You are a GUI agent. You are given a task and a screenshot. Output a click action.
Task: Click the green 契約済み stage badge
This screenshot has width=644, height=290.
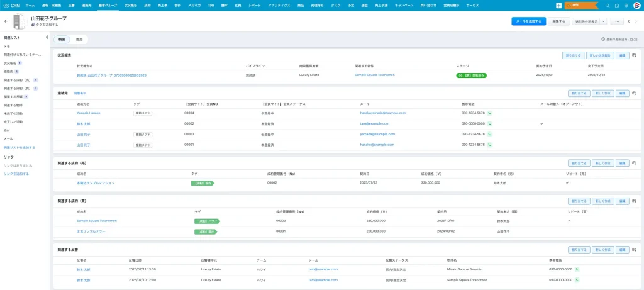coord(471,75)
